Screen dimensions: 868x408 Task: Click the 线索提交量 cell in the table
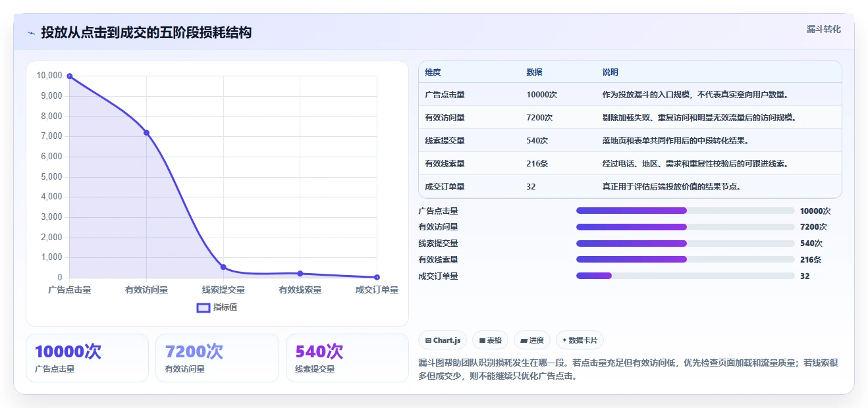pyautogui.click(x=445, y=141)
